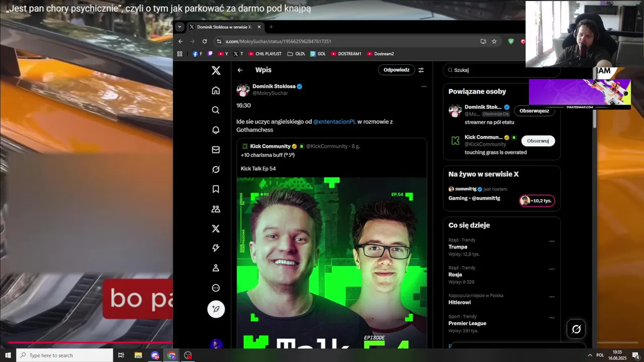Open the Dominik Stokłosa author name link

coord(274,86)
